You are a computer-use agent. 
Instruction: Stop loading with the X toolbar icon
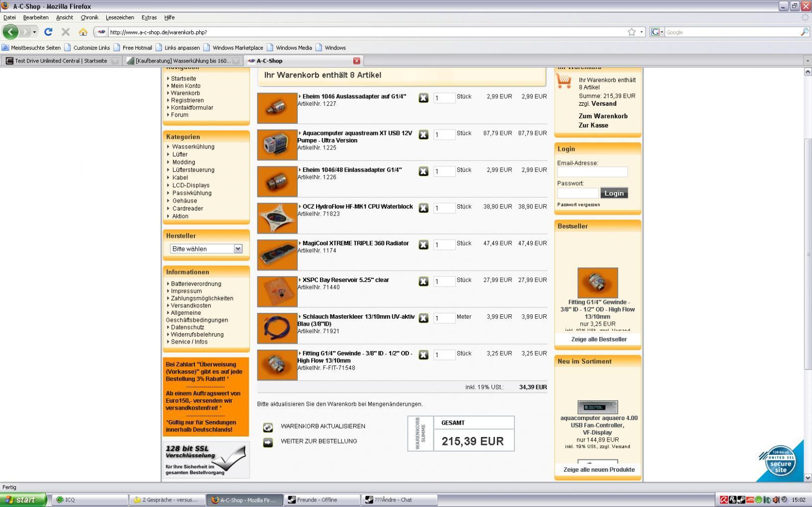(66, 32)
